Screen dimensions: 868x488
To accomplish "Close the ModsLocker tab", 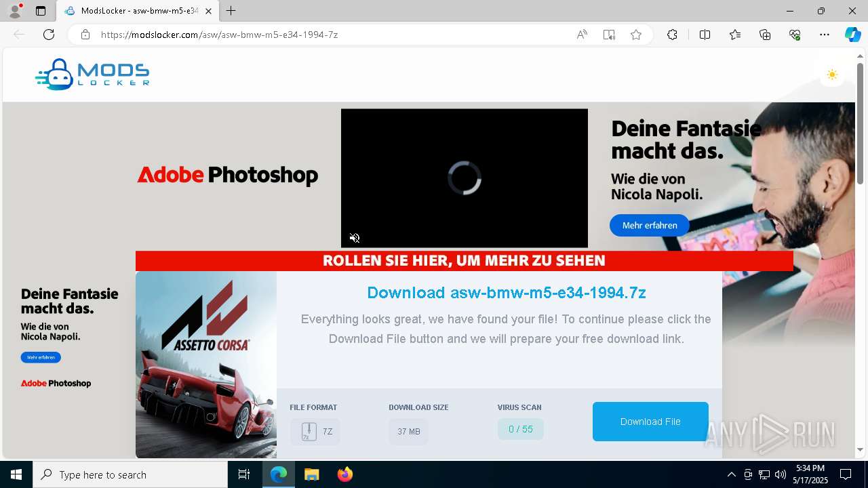I will point(208,11).
